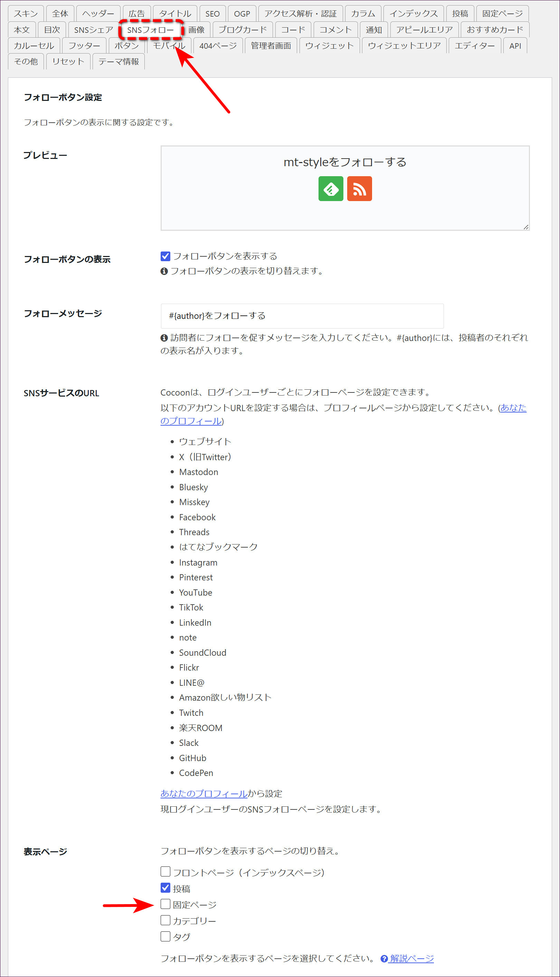Check the フロントページ(インデックスページ) checkbox
Viewport: 560px width, 977px height.
(x=165, y=872)
